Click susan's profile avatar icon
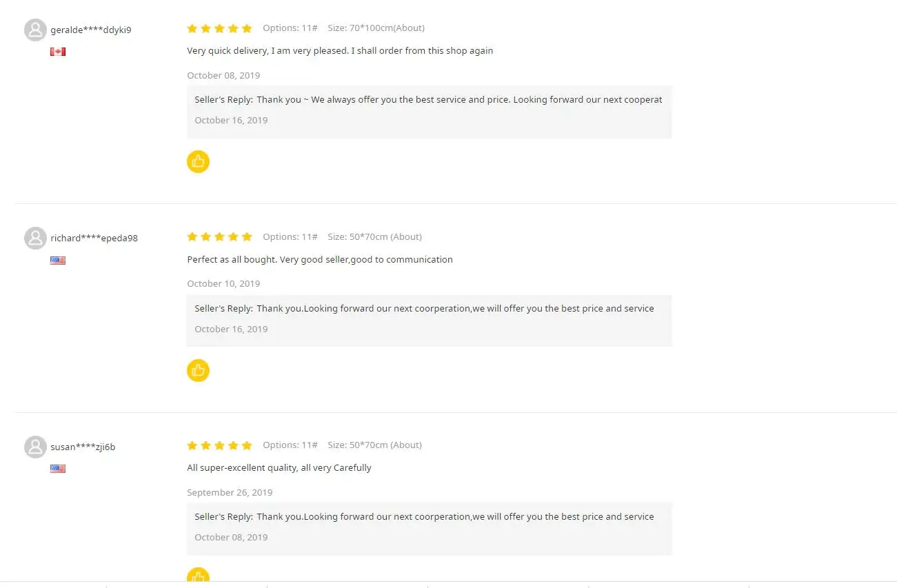This screenshot has height=588, width=897. (35, 447)
